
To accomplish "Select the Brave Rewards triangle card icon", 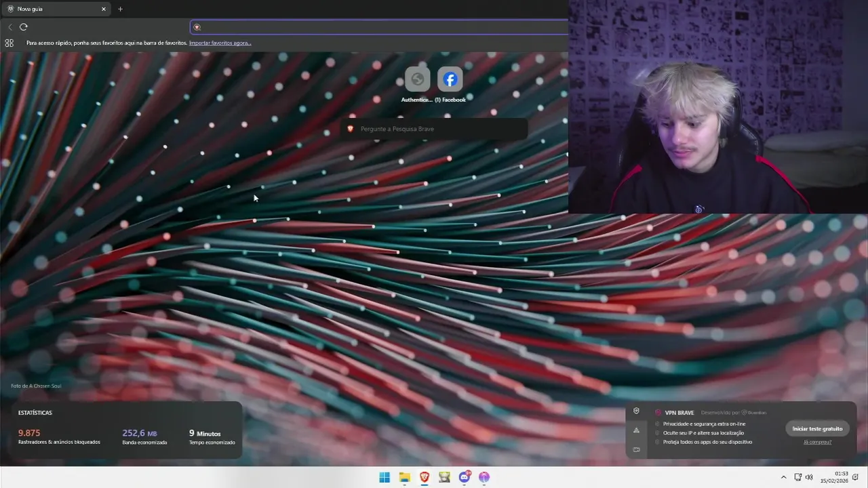I will point(636,430).
